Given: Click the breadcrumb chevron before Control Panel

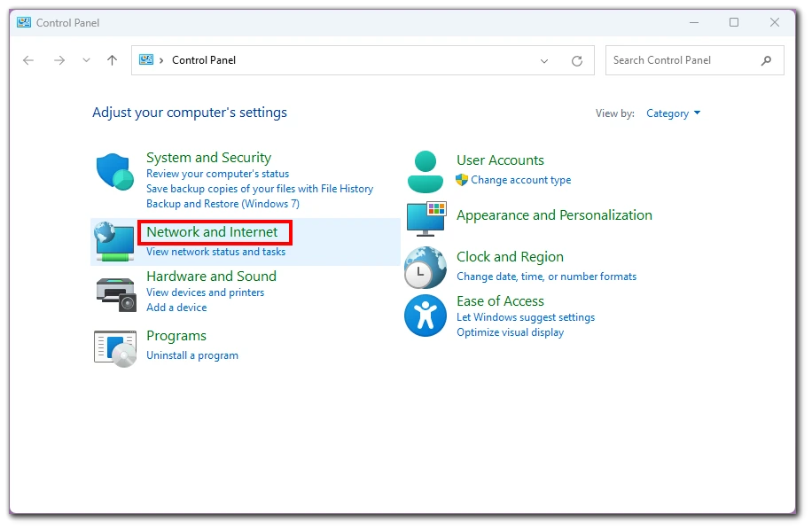Looking at the screenshot, I should coord(161,60).
